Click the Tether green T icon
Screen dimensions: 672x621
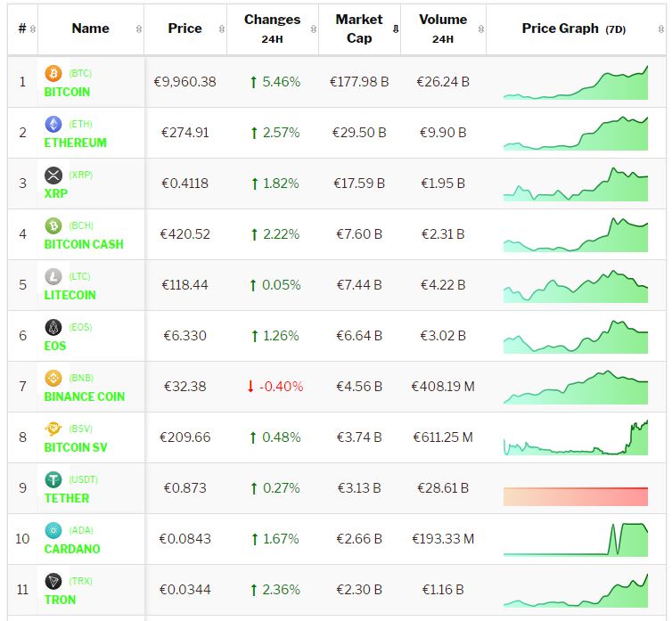pyautogui.click(x=53, y=479)
